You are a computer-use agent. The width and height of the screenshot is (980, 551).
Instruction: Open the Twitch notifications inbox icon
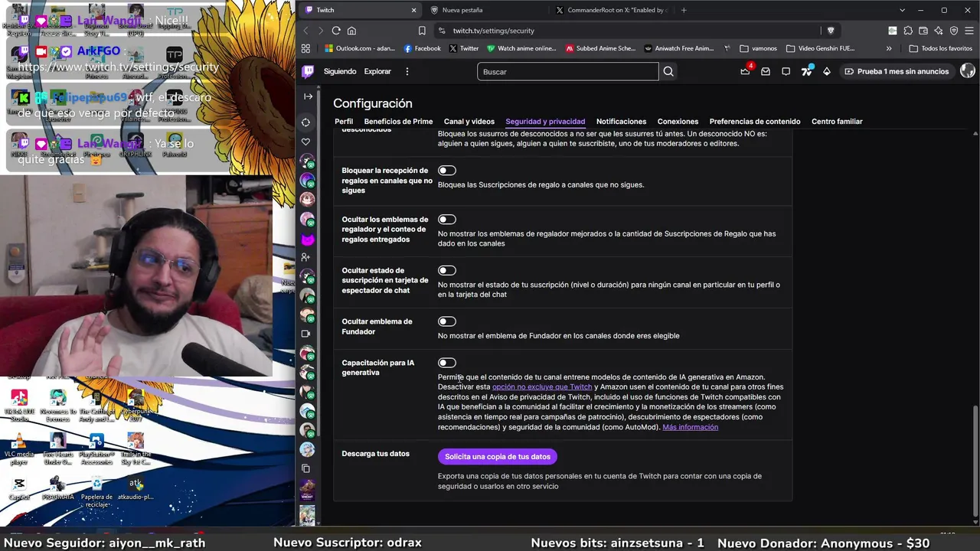tap(766, 71)
